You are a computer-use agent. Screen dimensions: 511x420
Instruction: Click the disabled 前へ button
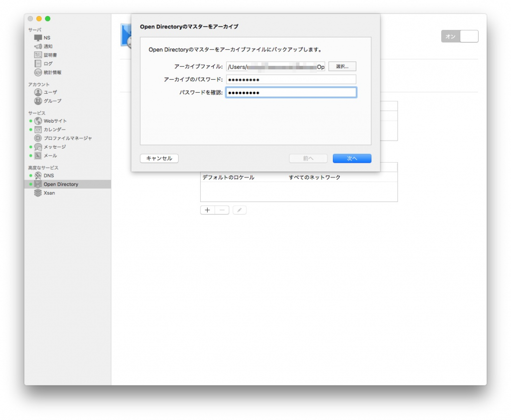(308, 158)
